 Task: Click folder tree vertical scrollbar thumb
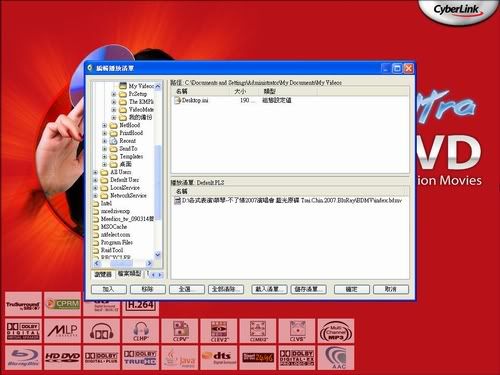(x=158, y=183)
